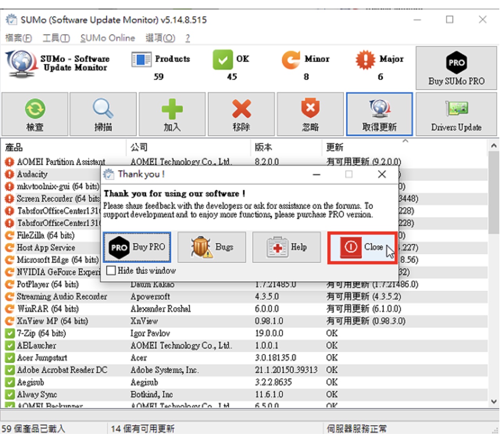Viewport: 504px width, 434px height.
Task: Select the Streaming Audio Recorder row
Action: tap(245, 296)
